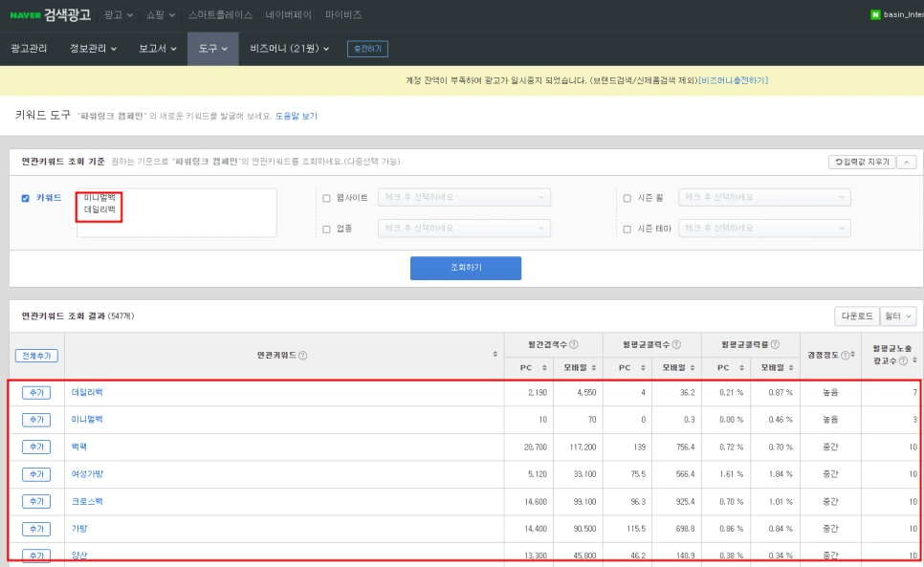Enable the 시즌 월 checkbox
This screenshot has width=924, height=567.
coord(627,199)
